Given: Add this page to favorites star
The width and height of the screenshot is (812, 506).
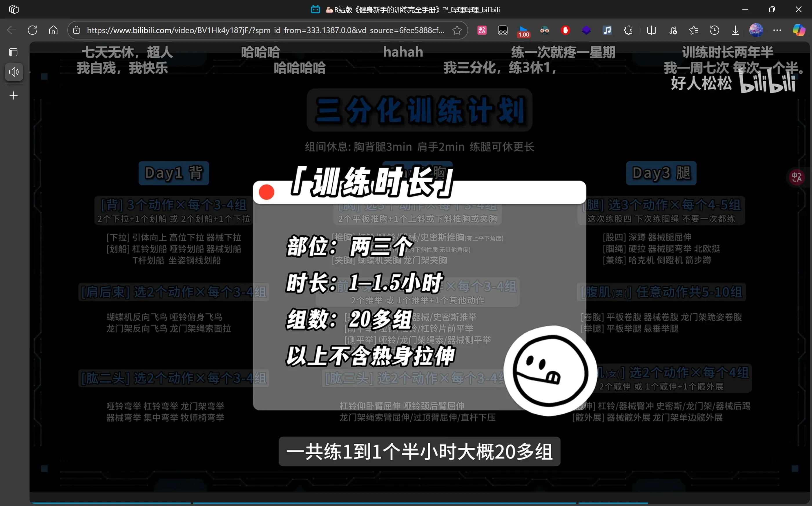Looking at the screenshot, I should [x=457, y=30].
